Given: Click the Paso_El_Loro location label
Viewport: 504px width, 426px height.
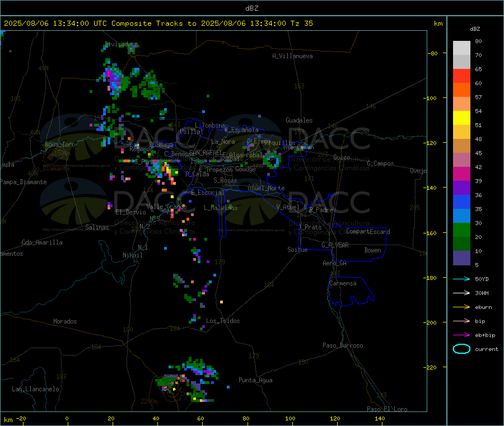Looking at the screenshot, I should [x=387, y=409].
